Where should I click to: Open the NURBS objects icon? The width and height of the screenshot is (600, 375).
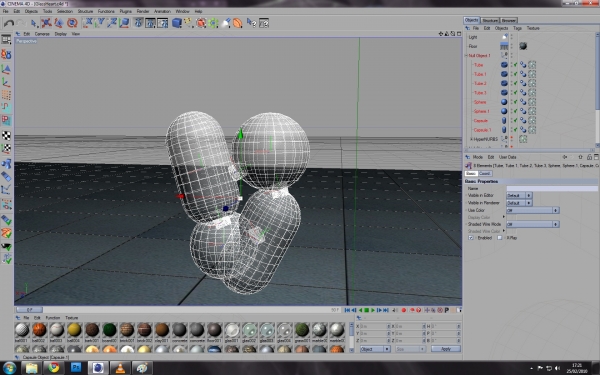[x=201, y=23]
